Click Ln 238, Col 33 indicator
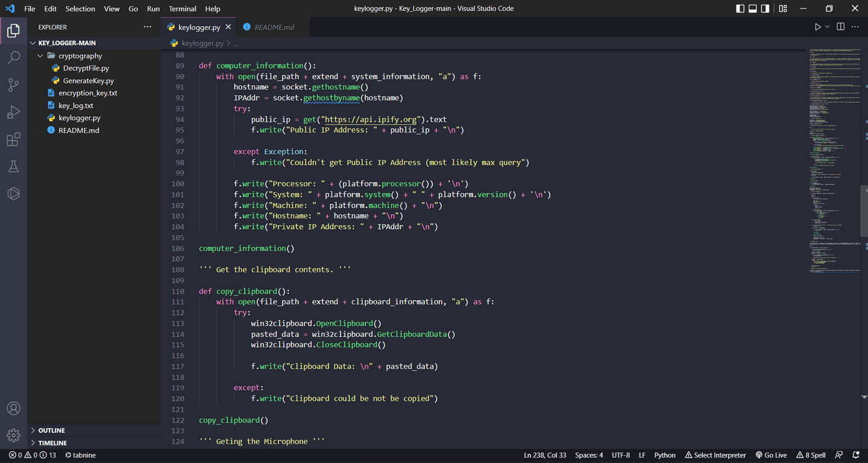 pyautogui.click(x=545, y=455)
